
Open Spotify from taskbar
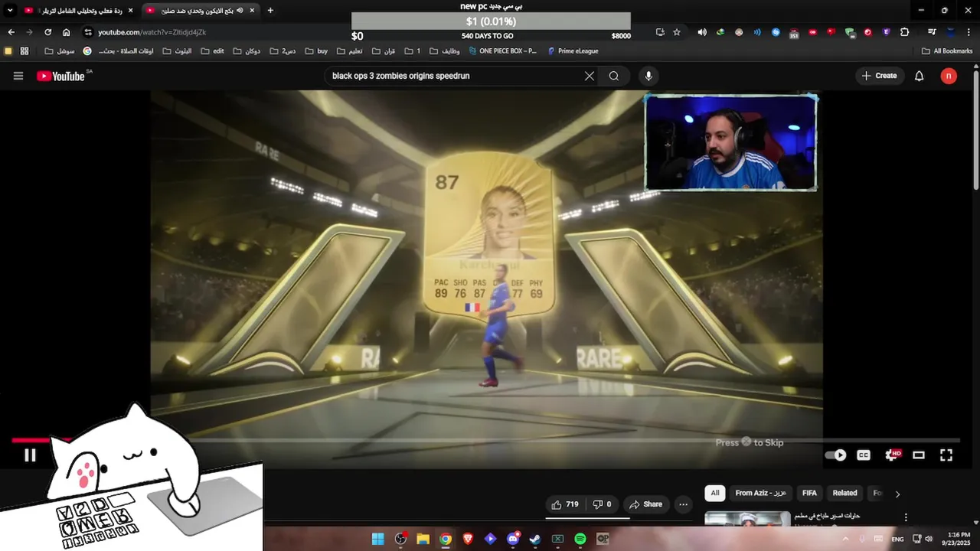(x=580, y=539)
